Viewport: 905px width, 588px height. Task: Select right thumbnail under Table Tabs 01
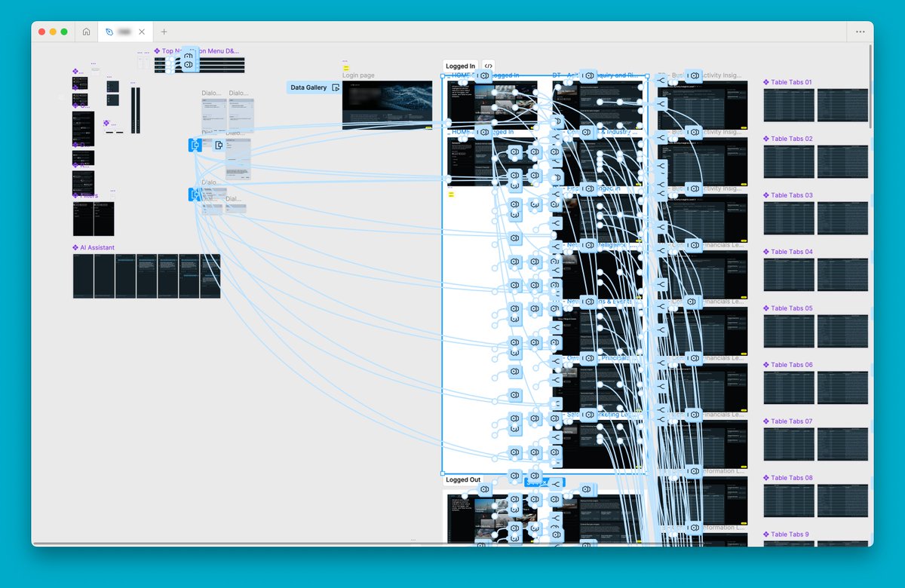pyautogui.click(x=842, y=106)
